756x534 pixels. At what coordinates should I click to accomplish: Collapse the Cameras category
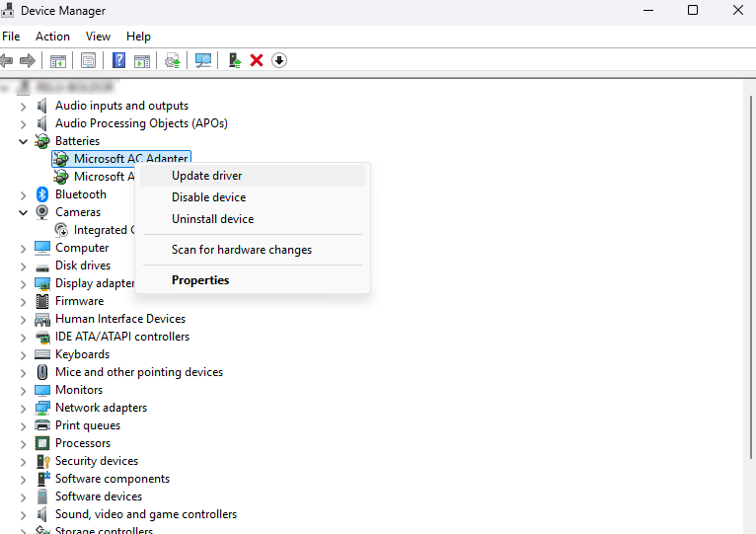coord(23,212)
